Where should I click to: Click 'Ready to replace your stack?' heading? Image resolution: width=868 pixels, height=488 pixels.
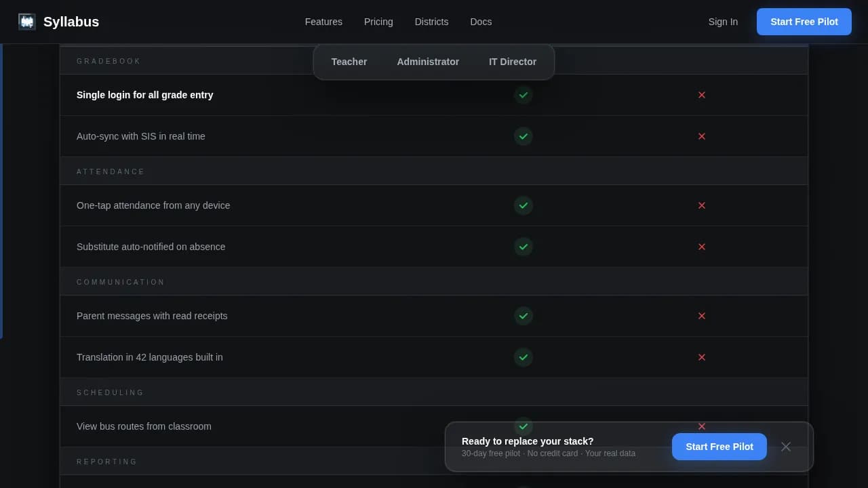click(528, 441)
